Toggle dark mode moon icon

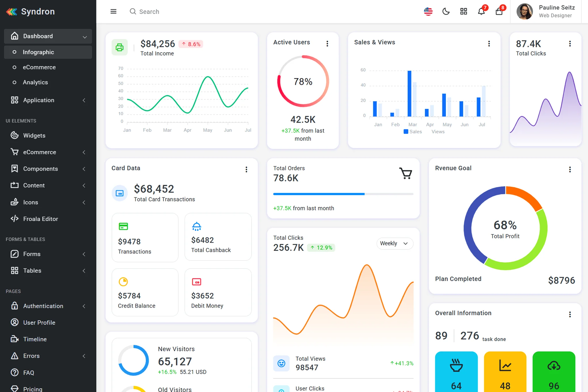(446, 12)
